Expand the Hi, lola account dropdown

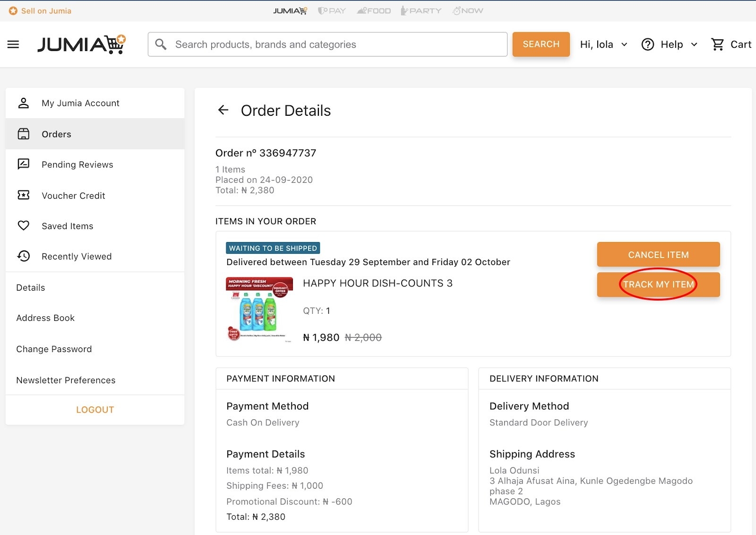click(x=604, y=44)
